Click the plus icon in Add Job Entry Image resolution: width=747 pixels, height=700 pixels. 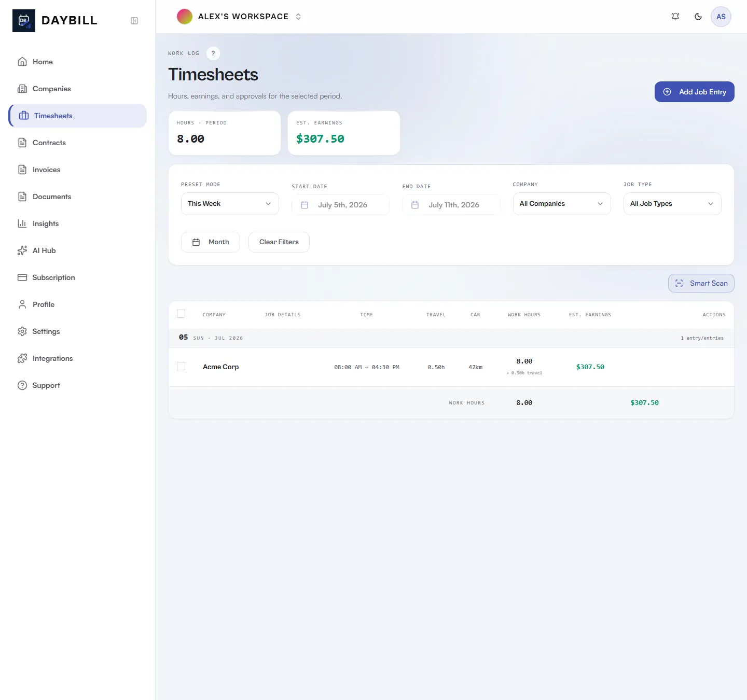pyautogui.click(x=667, y=92)
